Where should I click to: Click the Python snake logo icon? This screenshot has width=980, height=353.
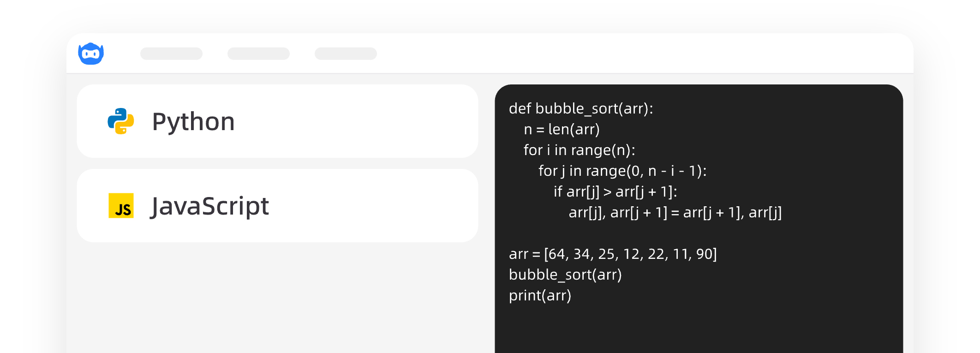click(121, 121)
